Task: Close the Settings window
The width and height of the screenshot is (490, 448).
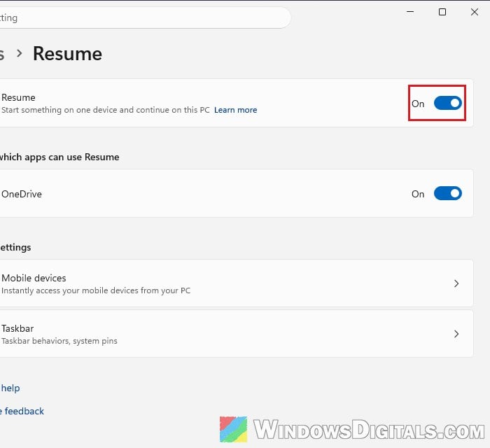Action: (x=475, y=12)
